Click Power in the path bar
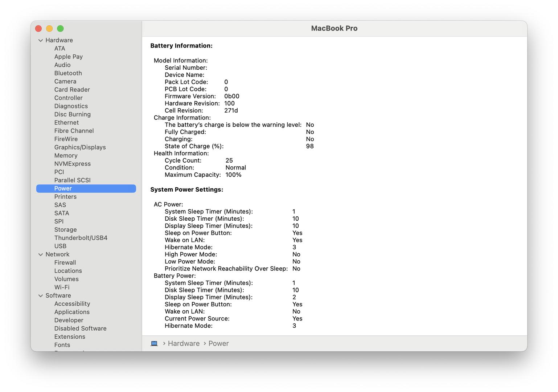 click(x=218, y=343)
